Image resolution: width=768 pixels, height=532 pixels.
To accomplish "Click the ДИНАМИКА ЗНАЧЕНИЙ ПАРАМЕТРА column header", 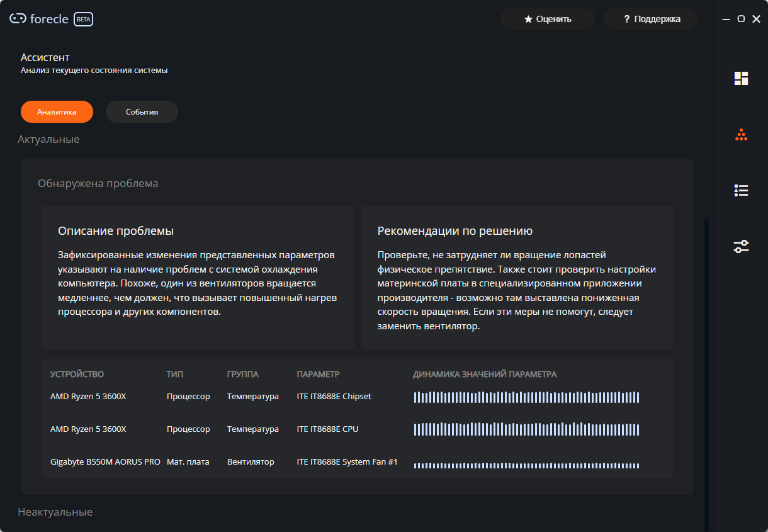I will [485, 375].
